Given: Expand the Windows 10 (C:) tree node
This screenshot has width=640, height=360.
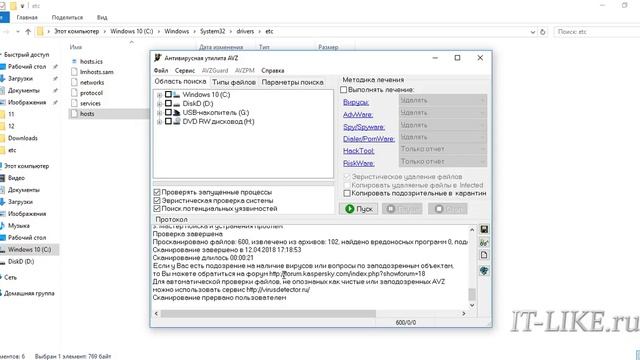Looking at the screenshot, I should point(160,95).
